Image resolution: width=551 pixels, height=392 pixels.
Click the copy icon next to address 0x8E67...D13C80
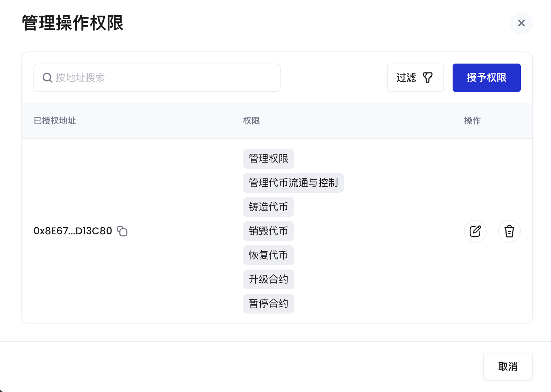click(122, 231)
